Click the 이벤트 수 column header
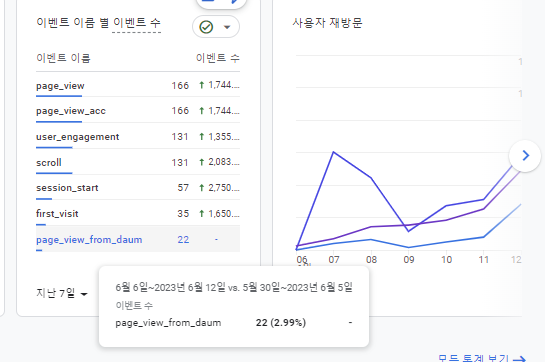The width and height of the screenshot is (545, 362). click(218, 58)
